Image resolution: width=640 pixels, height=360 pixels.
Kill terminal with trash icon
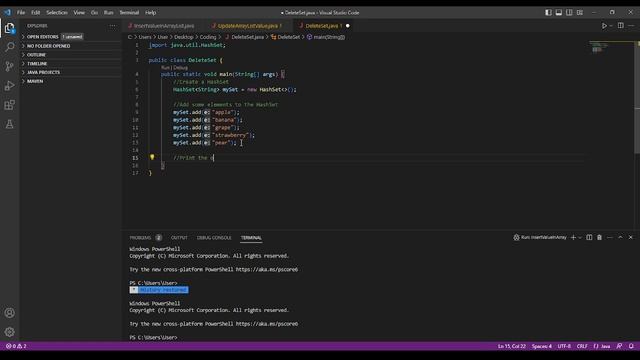click(x=599, y=238)
